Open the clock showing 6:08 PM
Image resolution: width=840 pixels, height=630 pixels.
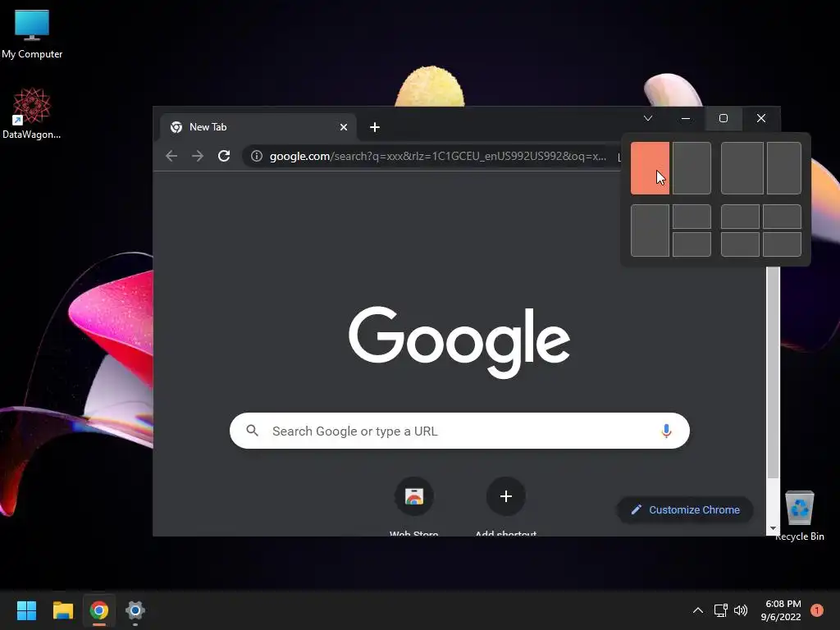[x=781, y=610]
